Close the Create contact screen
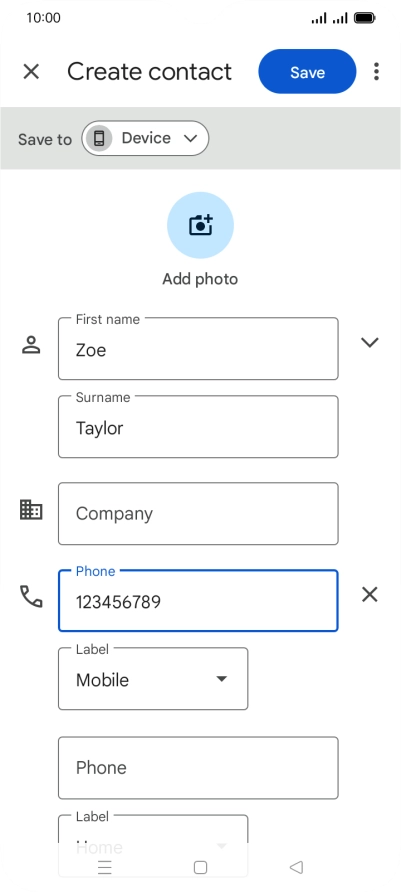This screenshot has height=892, width=401. pyautogui.click(x=31, y=72)
